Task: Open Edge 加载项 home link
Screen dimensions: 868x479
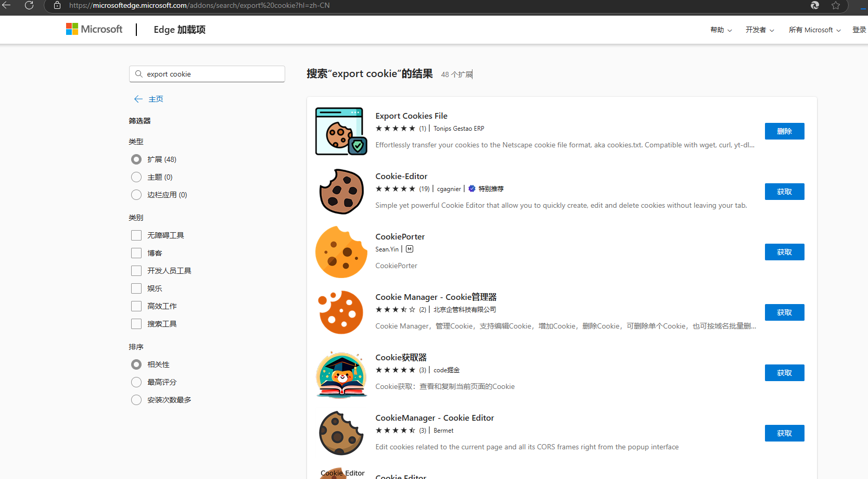Action: 180,30
